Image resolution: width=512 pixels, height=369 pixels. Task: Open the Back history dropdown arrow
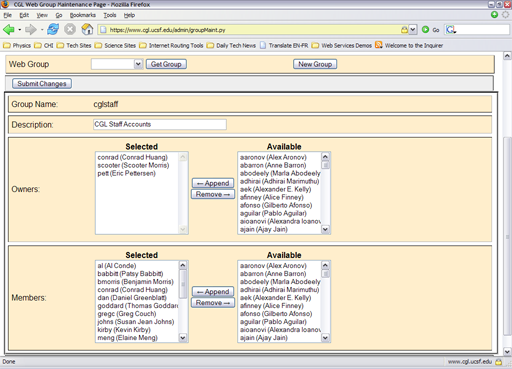pos(20,30)
